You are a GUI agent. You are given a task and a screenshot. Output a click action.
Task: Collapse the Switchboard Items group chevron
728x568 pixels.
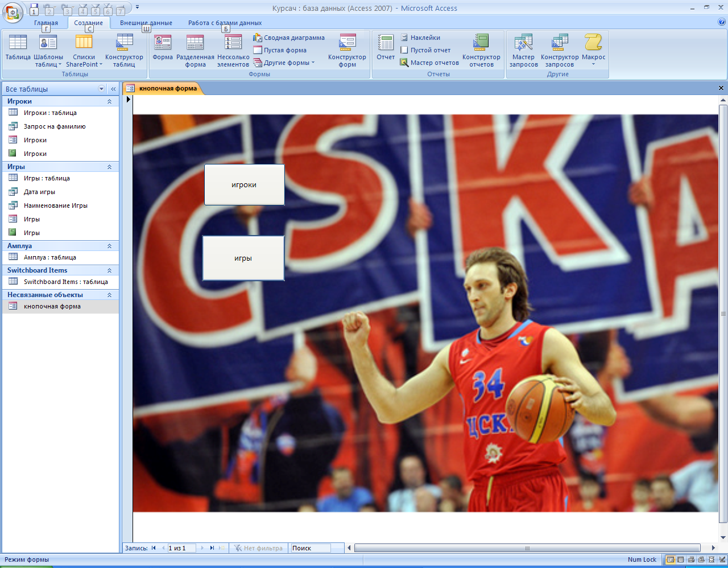(109, 270)
